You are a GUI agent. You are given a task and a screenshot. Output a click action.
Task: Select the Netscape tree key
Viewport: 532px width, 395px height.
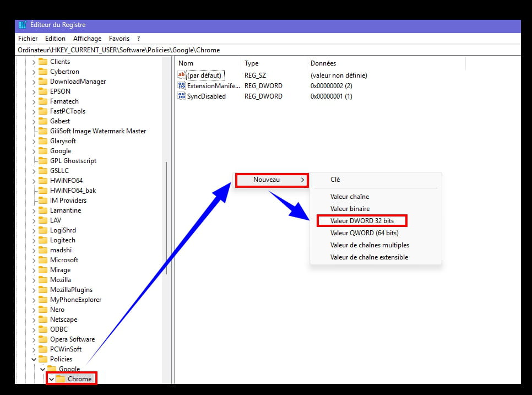pyautogui.click(x=64, y=320)
